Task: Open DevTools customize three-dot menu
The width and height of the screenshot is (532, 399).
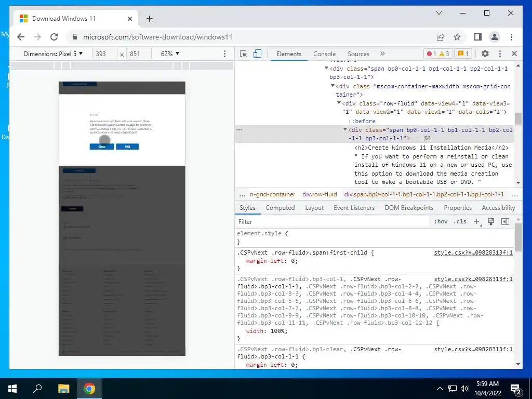Action: tap(500, 54)
